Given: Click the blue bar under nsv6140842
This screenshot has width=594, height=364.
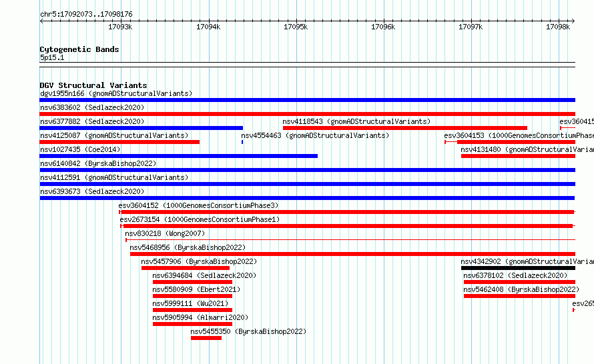Looking at the screenshot, I should point(307,170).
